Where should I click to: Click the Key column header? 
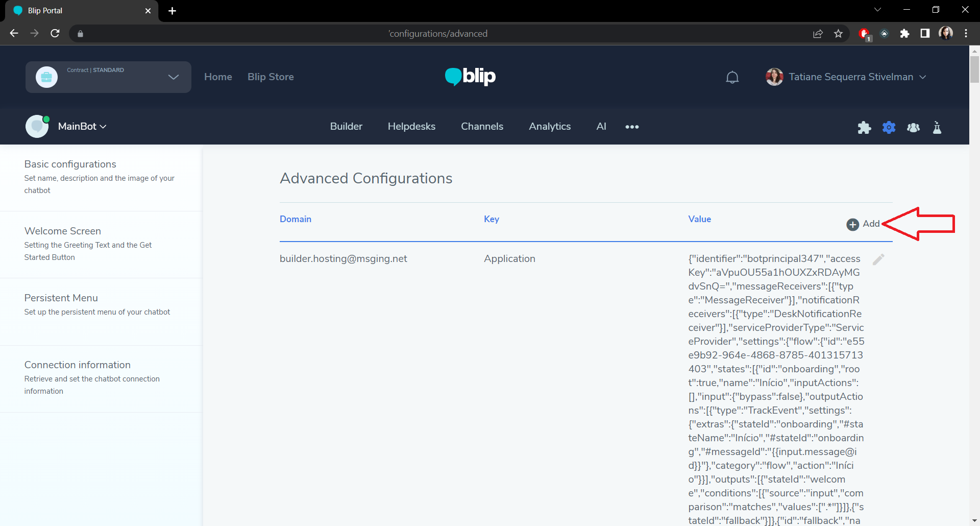click(x=492, y=219)
